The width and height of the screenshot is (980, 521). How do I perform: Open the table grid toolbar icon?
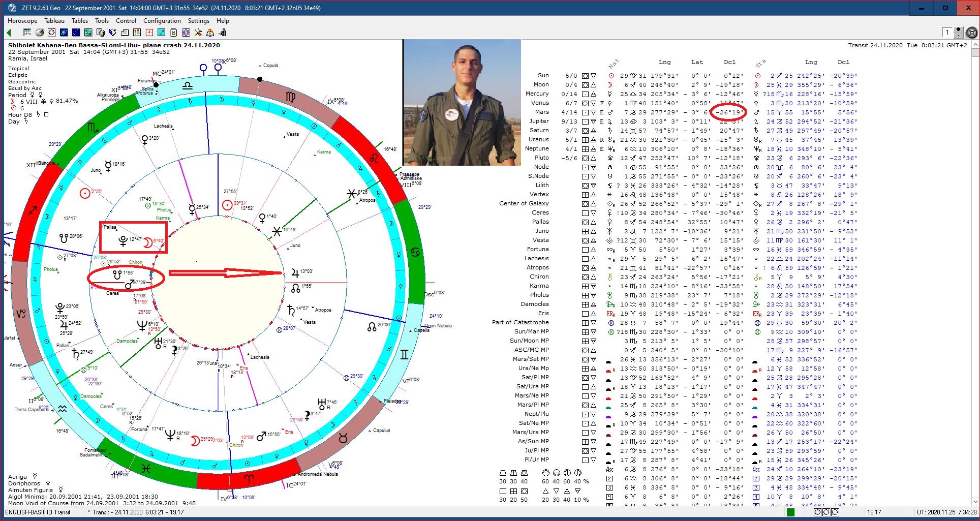27,33
